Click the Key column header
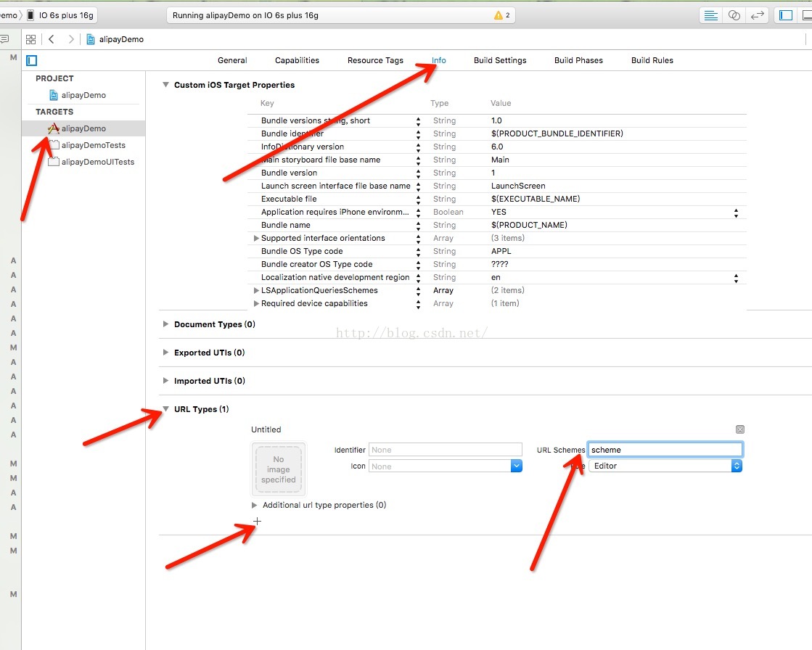The width and height of the screenshot is (812, 650). (267, 103)
